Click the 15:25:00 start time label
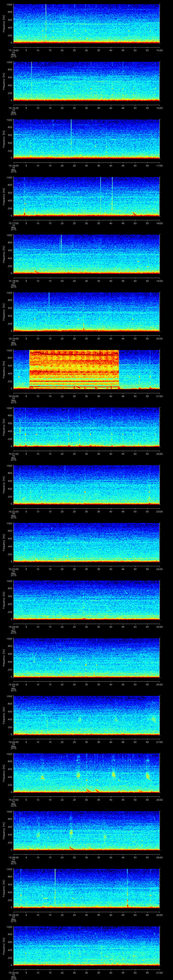Viewport: 173px width, 980px height. coord(14,684)
